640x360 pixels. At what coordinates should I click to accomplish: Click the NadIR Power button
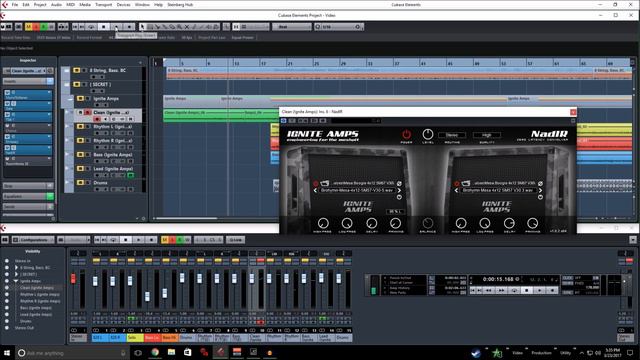tap(406, 134)
